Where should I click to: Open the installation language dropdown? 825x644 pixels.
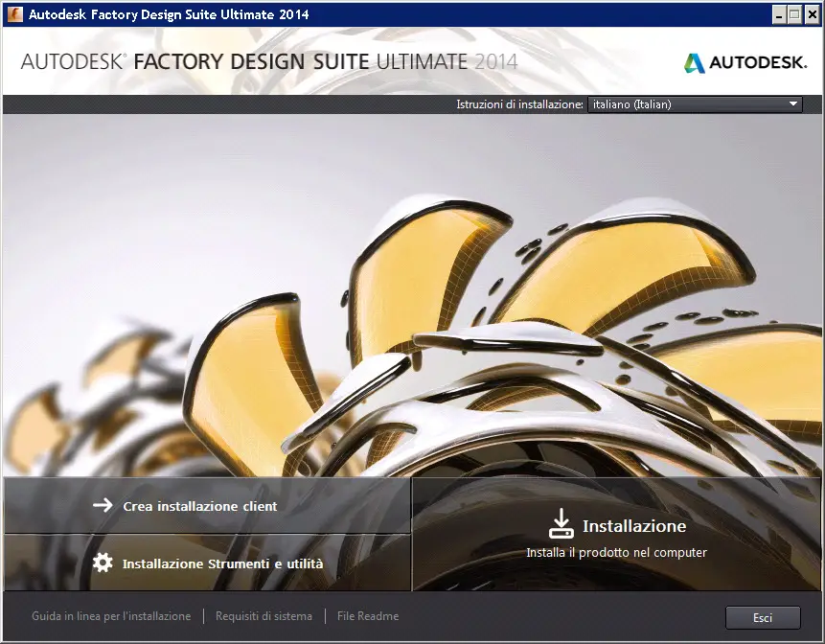click(695, 104)
